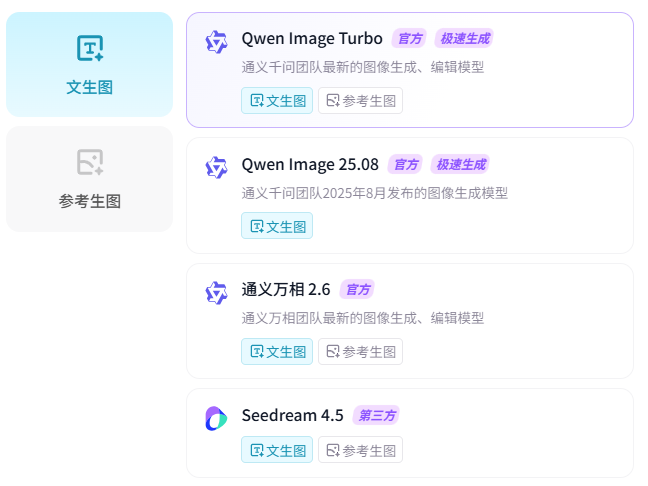The height and width of the screenshot is (486, 648).
Task: Select the 文生图 tab in the left sidebar
Action: 89,64
